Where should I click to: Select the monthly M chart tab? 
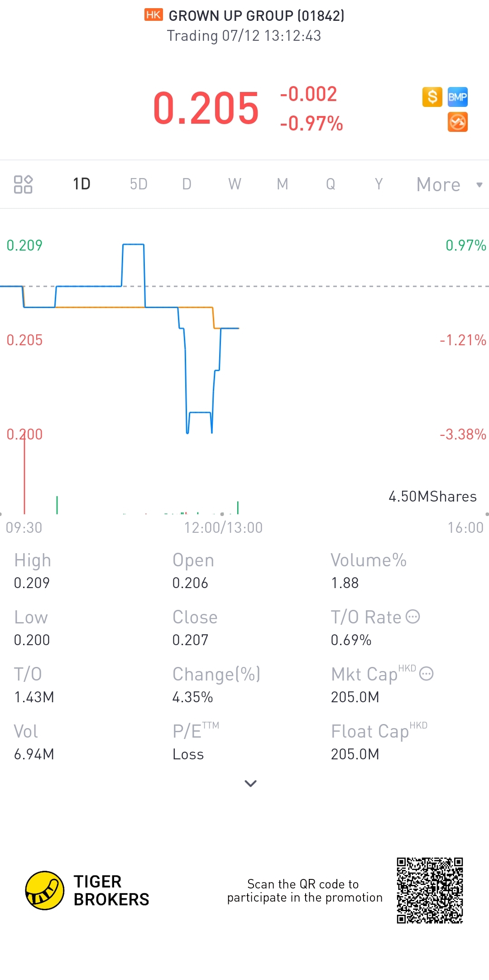[x=283, y=184]
